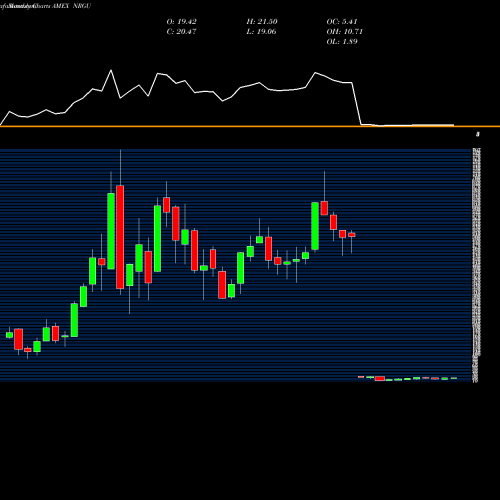This screenshot has width=500, height=500.
Task: Click the orange baseline under line chart
Action: coord(250,126)
